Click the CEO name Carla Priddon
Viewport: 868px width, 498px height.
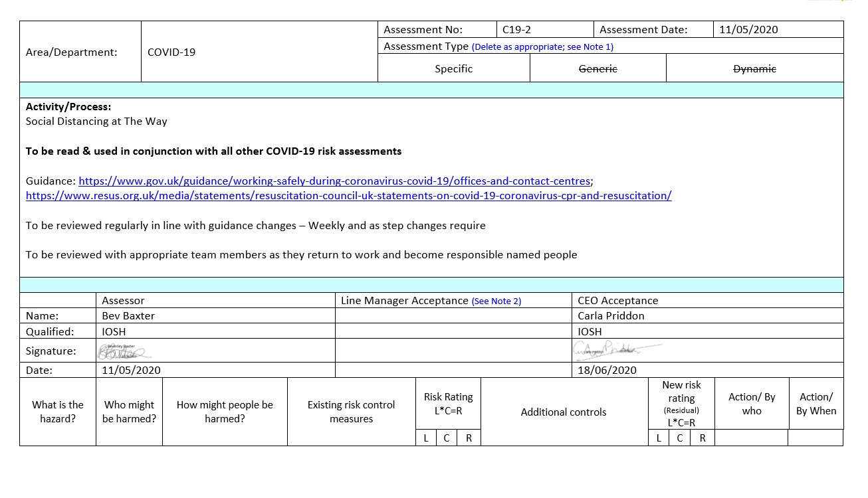[x=611, y=316]
